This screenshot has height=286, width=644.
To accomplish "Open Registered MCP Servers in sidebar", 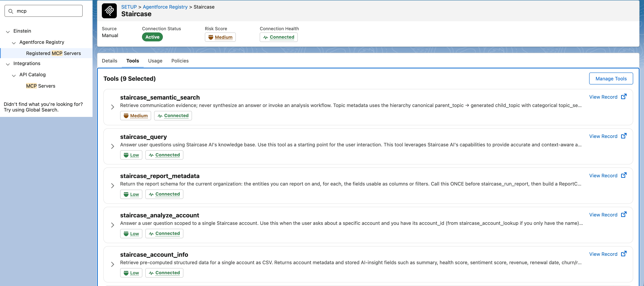I will [54, 53].
